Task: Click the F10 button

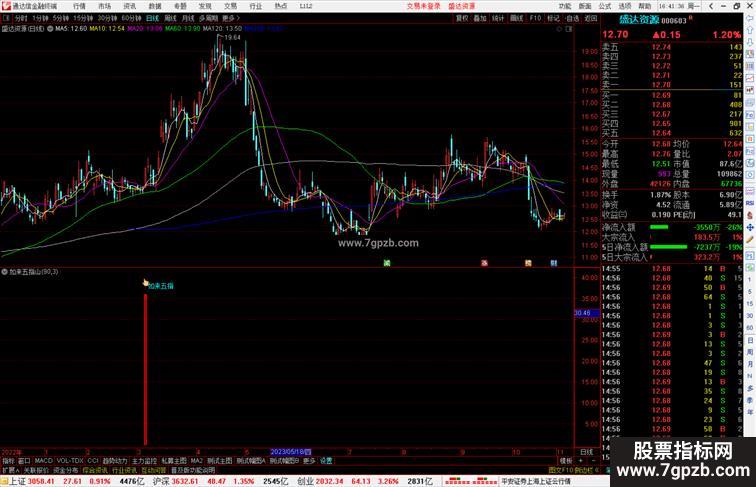Action: (535, 18)
